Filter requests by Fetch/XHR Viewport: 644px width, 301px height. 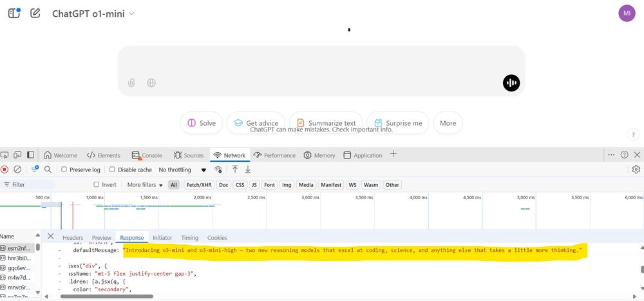tap(199, 184)
